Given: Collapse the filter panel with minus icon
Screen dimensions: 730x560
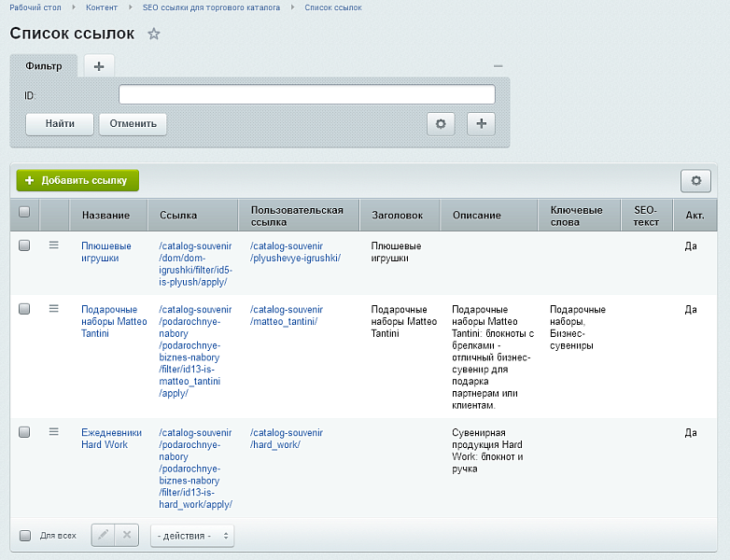Looking at the screenshot, I should 498,66.
